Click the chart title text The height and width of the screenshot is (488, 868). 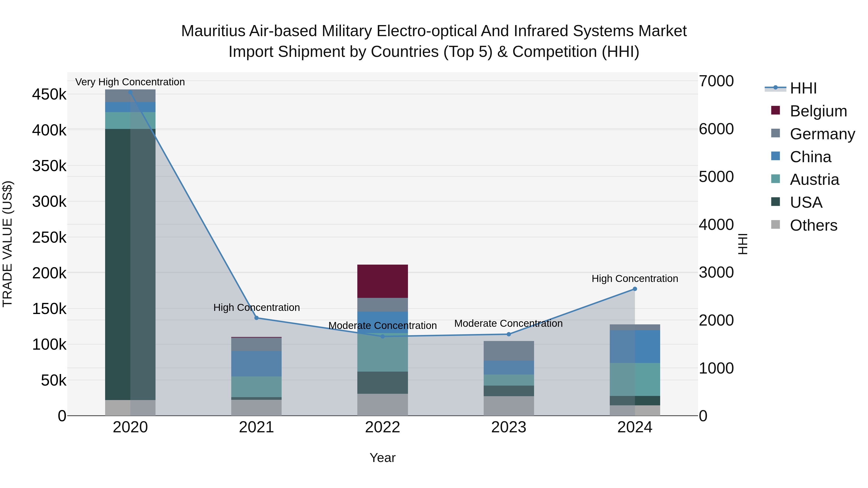[x=434, y=41]
